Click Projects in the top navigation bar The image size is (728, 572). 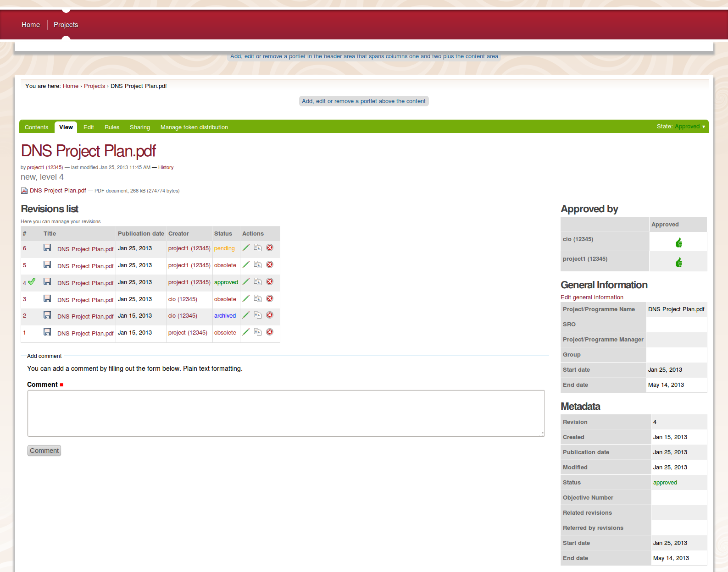(66, 25)
